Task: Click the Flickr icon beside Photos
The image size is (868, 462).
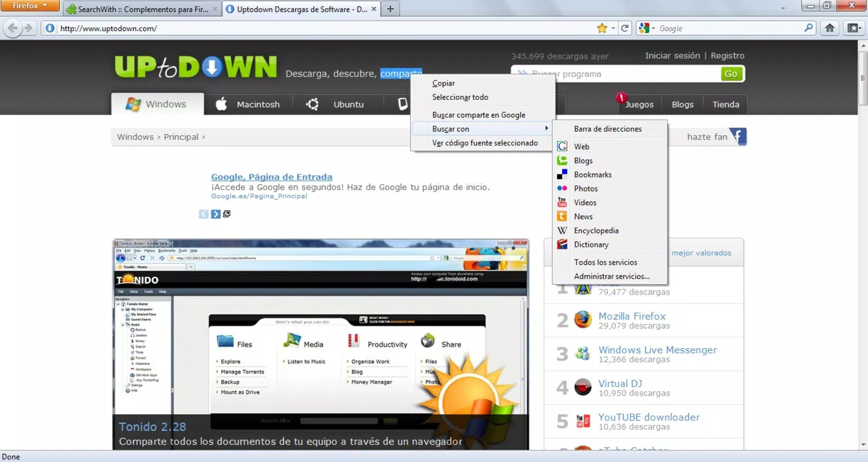Action: tap(562, 188)
